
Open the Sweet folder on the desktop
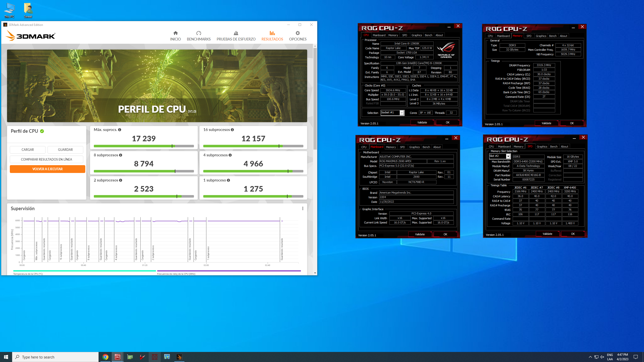pyautogui.click(x=28, y=11)
